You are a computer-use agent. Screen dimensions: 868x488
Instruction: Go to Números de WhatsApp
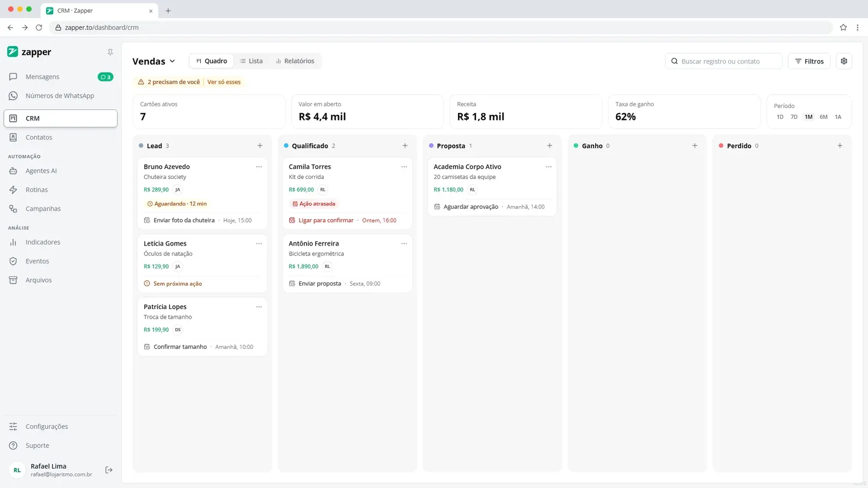(x=60, y=96)
